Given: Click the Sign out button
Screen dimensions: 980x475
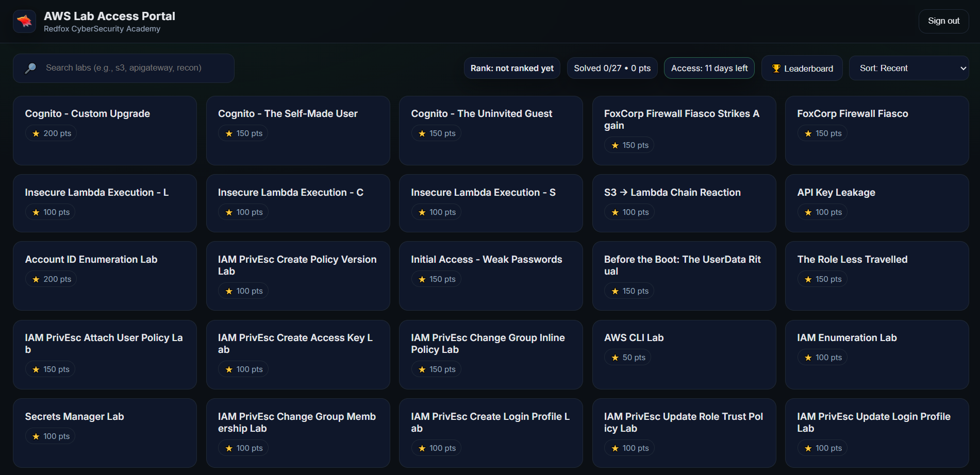Looking at the screenshot, I should point(943,21).
